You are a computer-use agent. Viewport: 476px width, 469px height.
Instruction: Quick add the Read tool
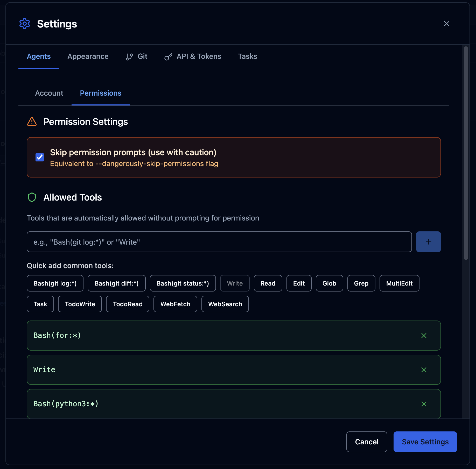point(268,283)
